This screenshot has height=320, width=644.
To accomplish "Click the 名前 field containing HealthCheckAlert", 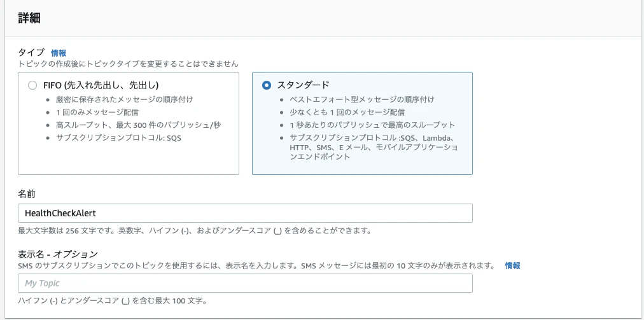I will (245, 213).
